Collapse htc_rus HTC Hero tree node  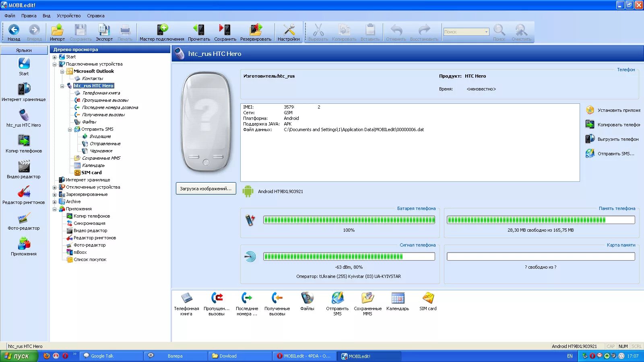click(62, 86)
